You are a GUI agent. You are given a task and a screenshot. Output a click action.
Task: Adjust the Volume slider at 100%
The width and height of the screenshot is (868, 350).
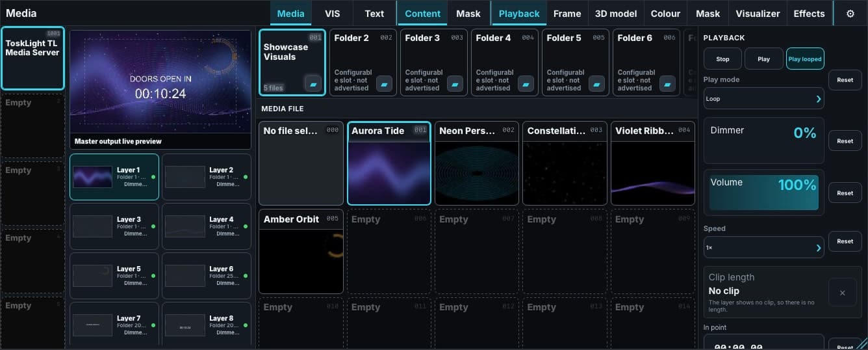pyautogui.click(x=764, y=193)
